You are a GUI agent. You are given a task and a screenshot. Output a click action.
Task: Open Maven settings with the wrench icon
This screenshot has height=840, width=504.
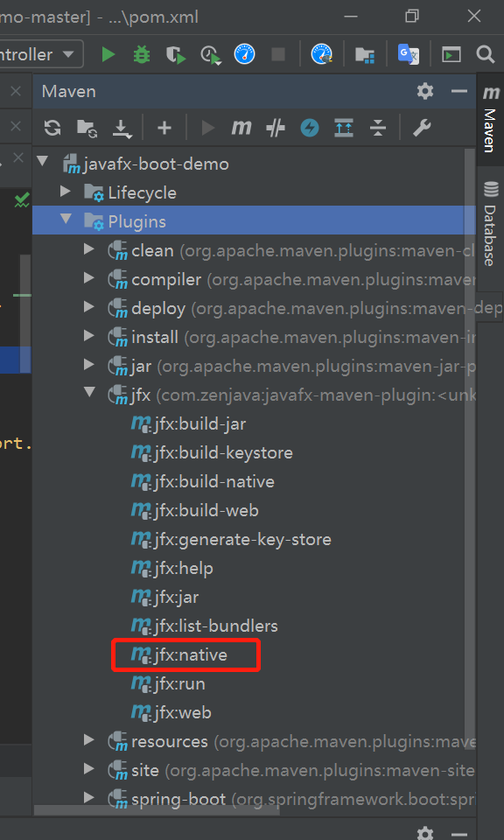click(422, 128)
